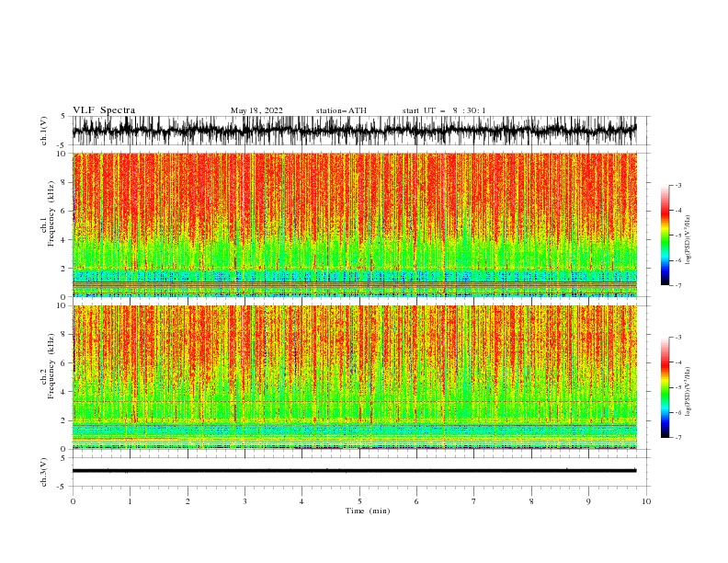Select the "start UT = 8 :30: 1" text
Viewport: 728px width, 563px height.
444,110
